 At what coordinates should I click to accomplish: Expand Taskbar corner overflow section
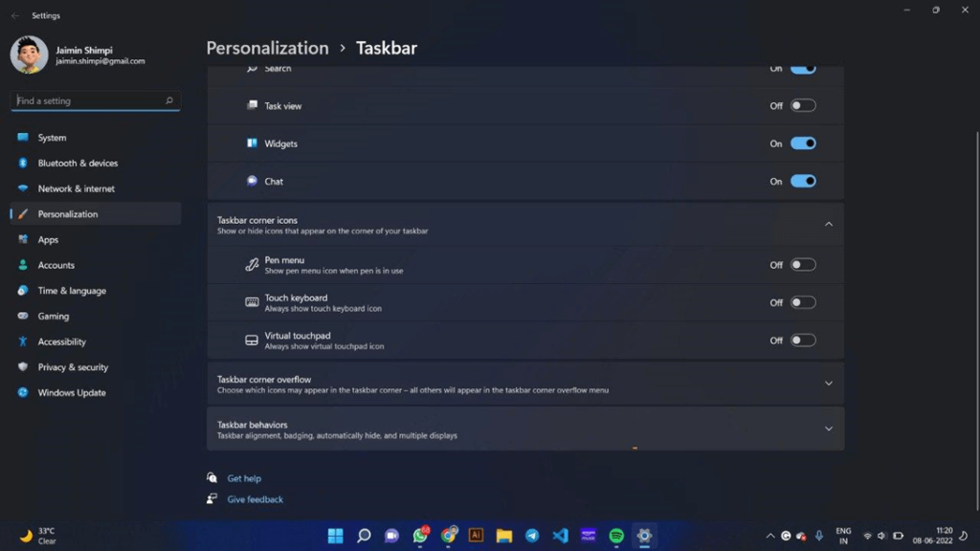click(829, 384)
